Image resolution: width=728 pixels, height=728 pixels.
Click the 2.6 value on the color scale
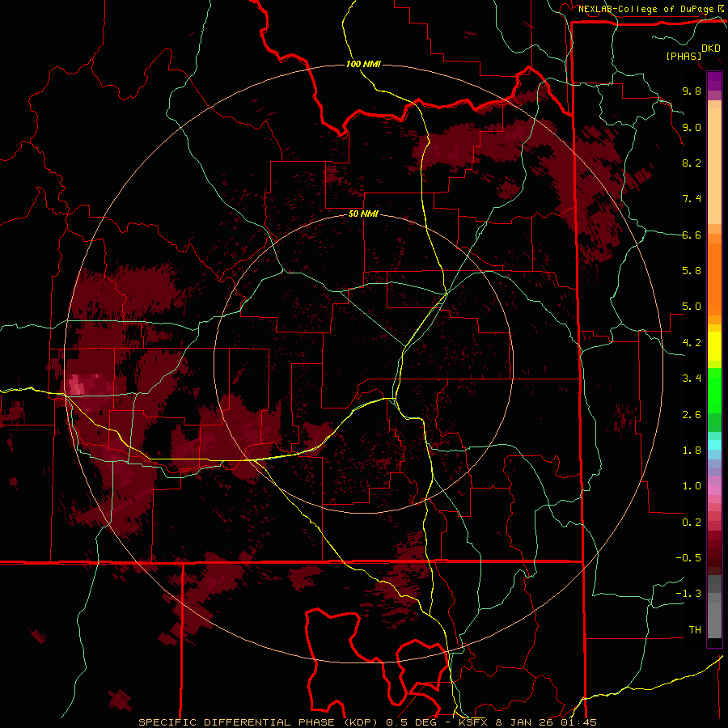(x=692, y=415)
